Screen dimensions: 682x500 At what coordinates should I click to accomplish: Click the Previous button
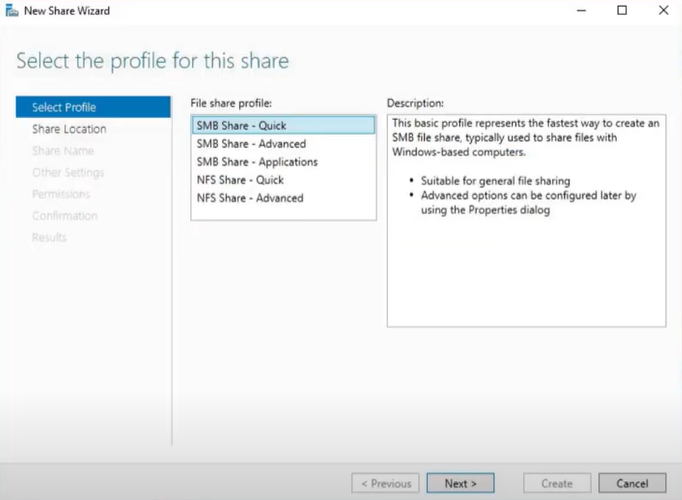[386, 483]
